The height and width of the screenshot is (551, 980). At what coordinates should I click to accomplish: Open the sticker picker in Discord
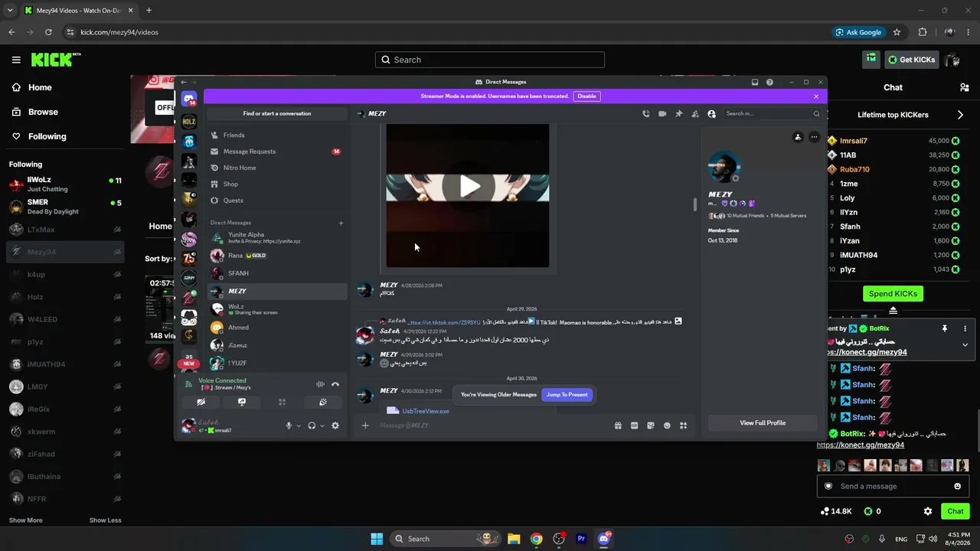pos(651,425)
